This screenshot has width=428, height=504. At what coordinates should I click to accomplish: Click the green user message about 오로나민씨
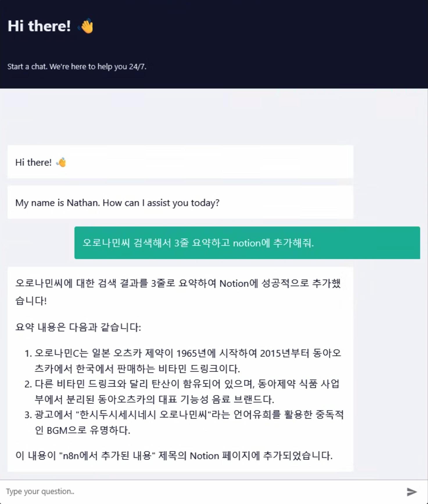(247, 243)
